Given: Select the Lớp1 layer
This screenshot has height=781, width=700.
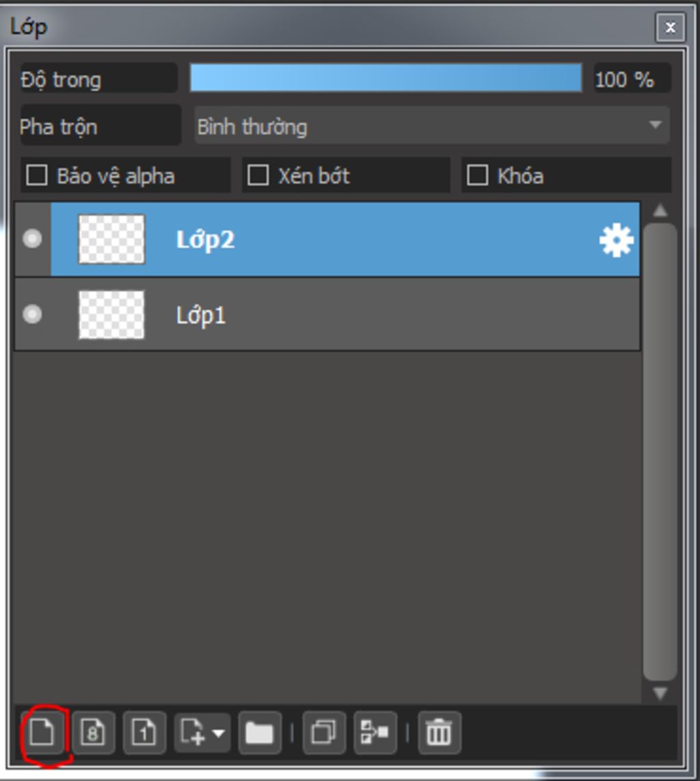Looking at the screenshot, I should [327, 314].
